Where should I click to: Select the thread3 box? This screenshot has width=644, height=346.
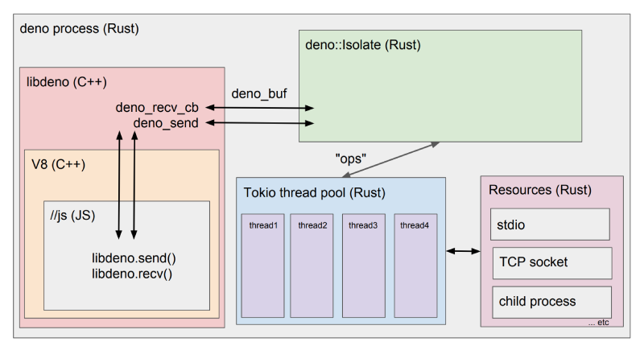pos(364,266)
